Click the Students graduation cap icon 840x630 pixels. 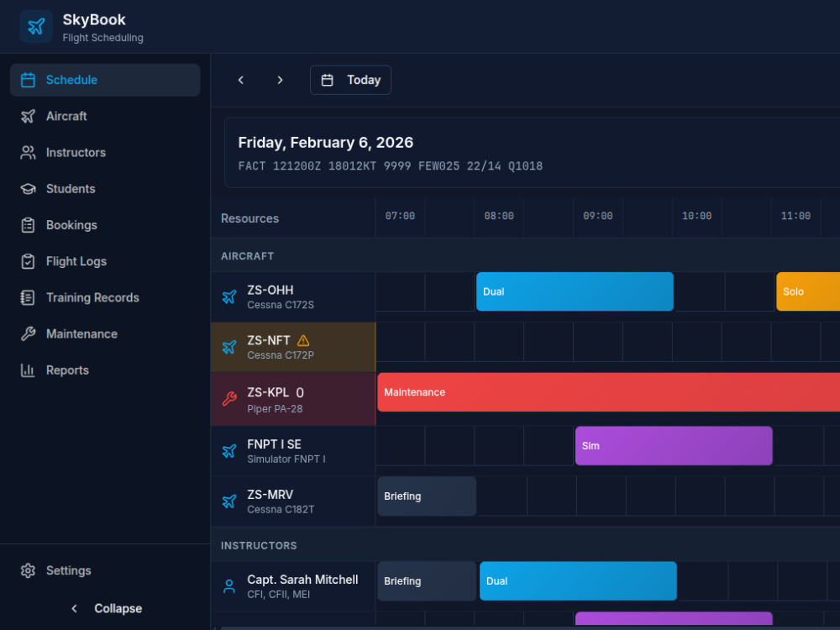28,189
